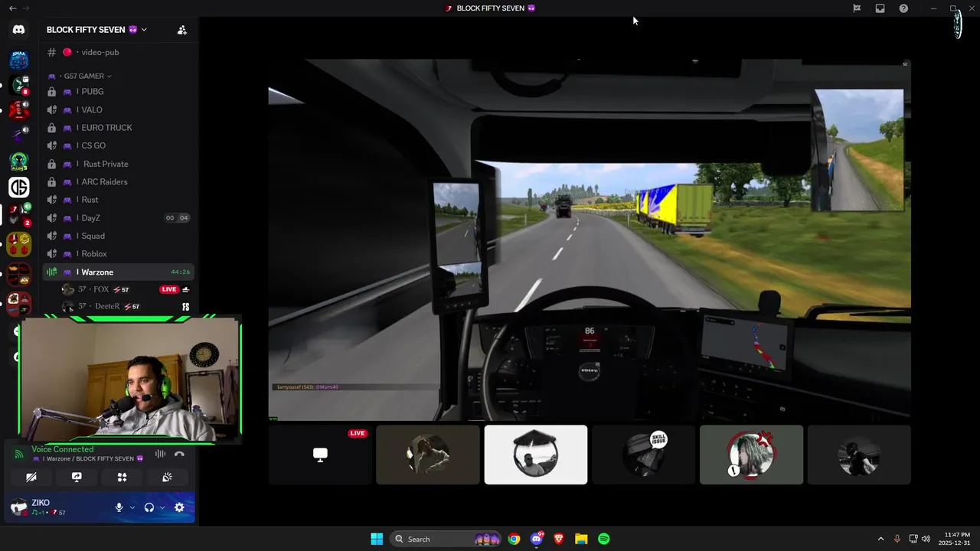Select the highlighted white participant tile
Screen dimensions: 980x551
536,455
